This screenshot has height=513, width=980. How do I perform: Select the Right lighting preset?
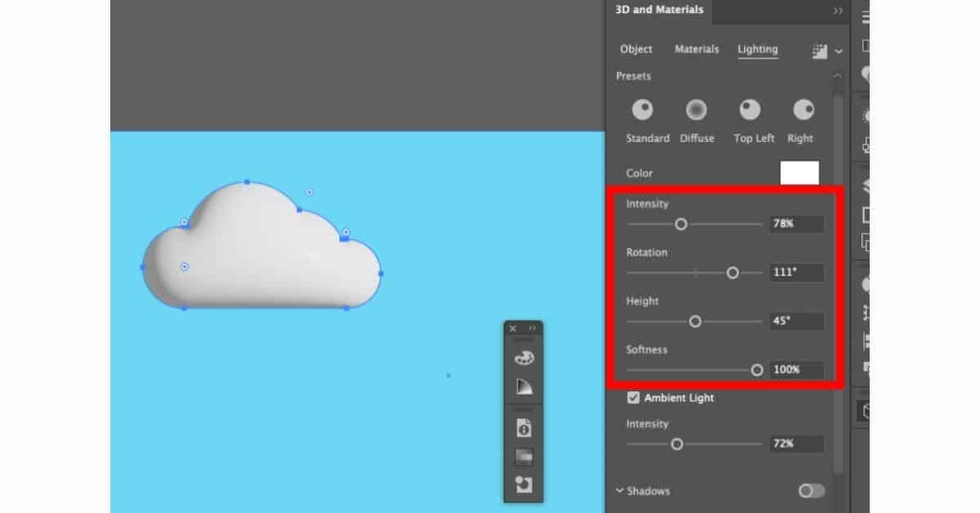(x=800, y=109)
